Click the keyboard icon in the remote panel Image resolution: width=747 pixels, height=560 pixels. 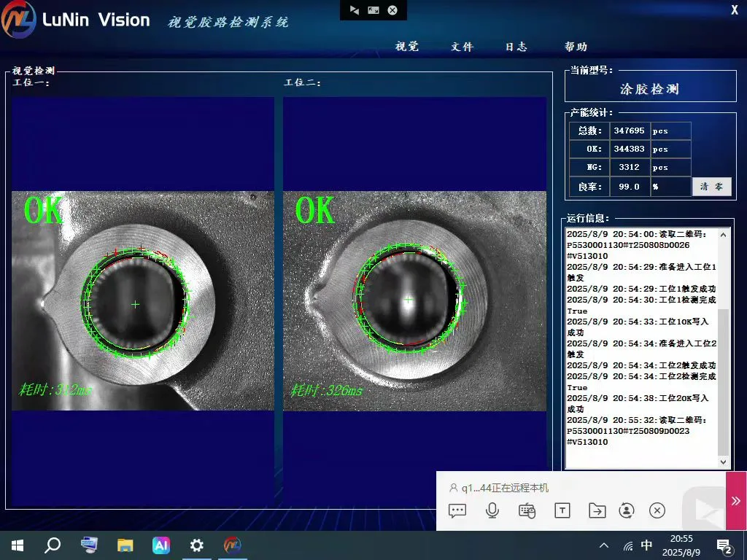click(x=527, y=510)
